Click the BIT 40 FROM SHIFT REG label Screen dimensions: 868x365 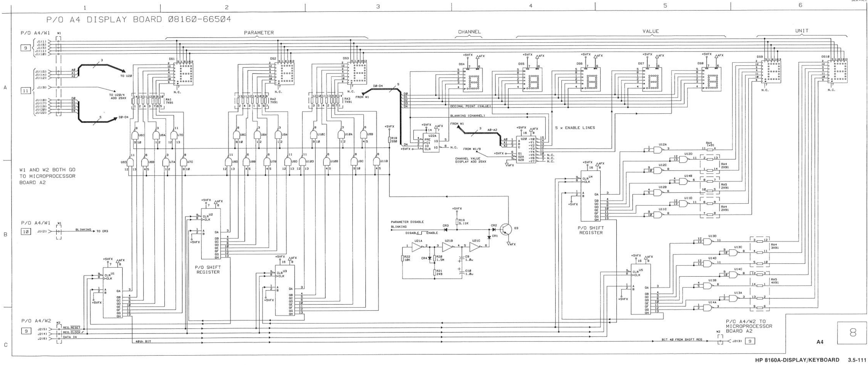[682, 340]
